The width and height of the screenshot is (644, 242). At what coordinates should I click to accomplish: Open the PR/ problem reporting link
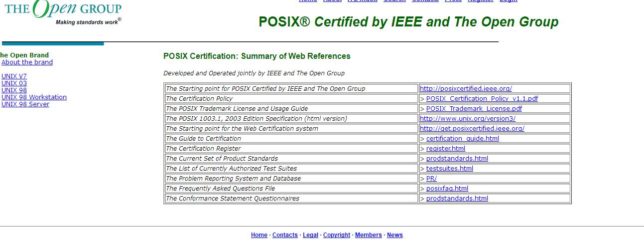point(431,179)
